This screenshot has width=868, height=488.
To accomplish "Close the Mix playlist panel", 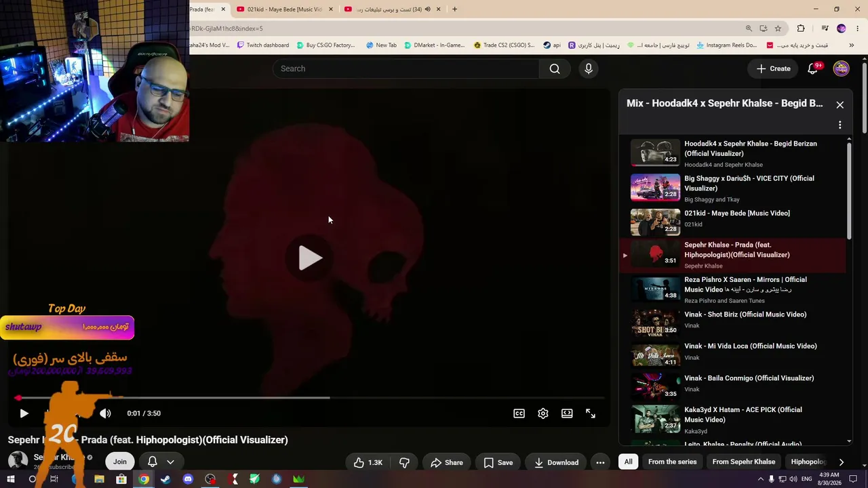I will point(840,104).
